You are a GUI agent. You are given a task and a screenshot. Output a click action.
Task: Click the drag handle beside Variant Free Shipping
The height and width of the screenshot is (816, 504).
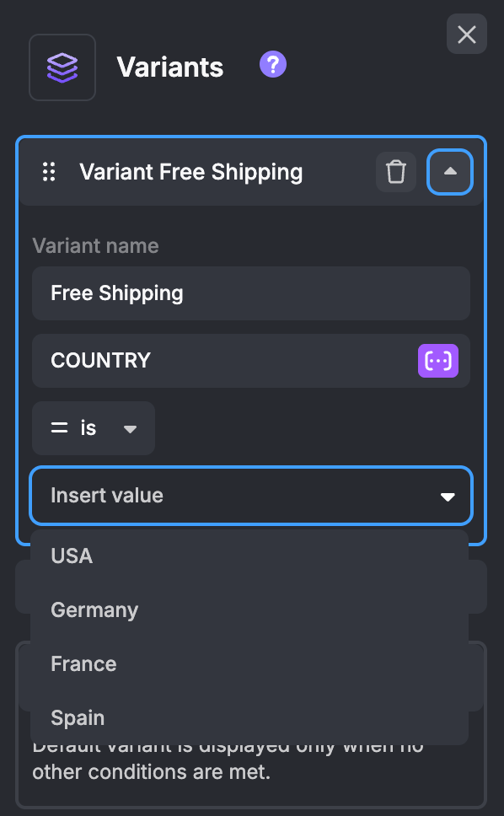49,172
